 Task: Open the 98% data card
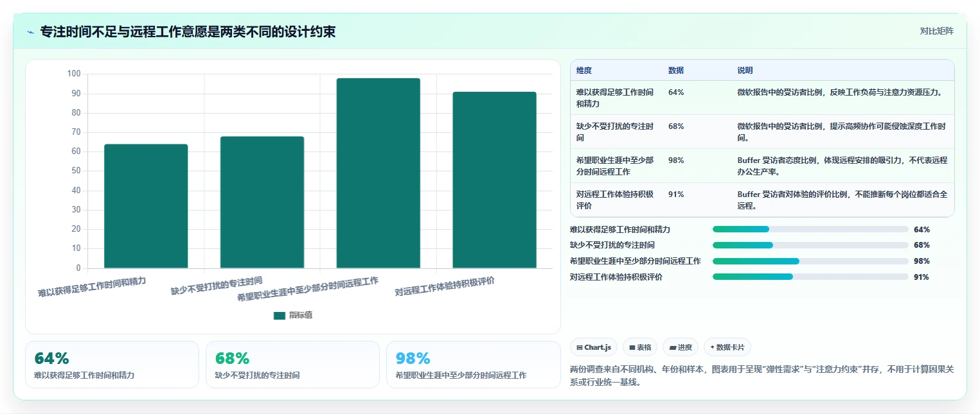tap(473, 365)
